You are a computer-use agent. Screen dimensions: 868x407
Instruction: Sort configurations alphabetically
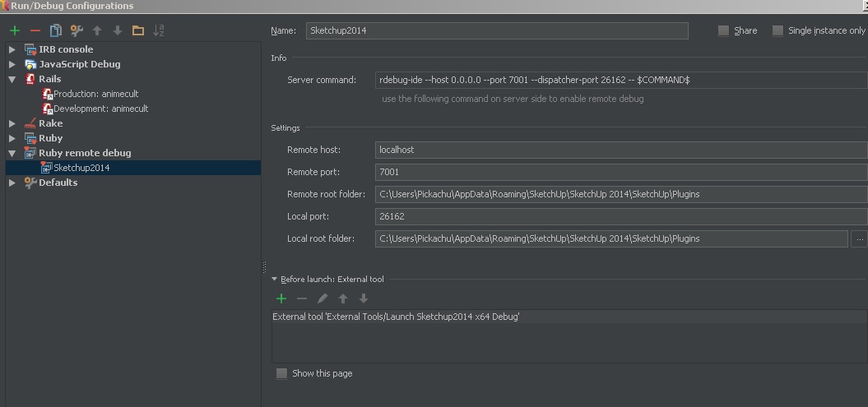(x=158, y=30)
